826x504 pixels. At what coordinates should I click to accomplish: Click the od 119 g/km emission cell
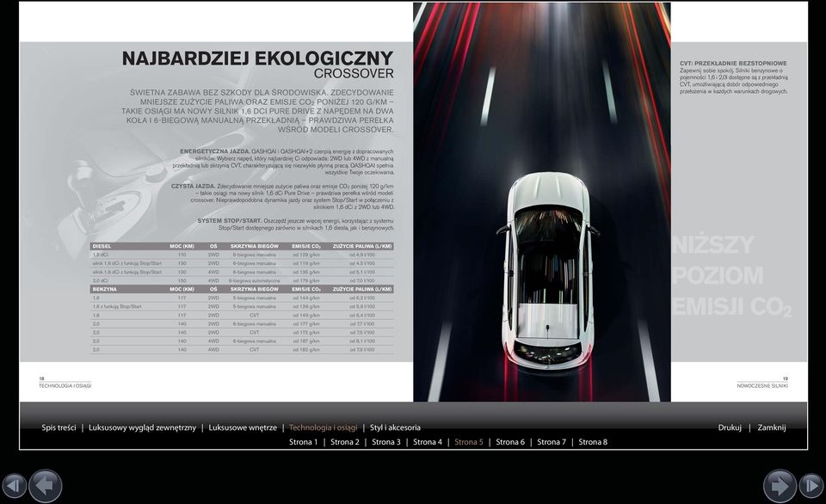click(x=306, y=263)
